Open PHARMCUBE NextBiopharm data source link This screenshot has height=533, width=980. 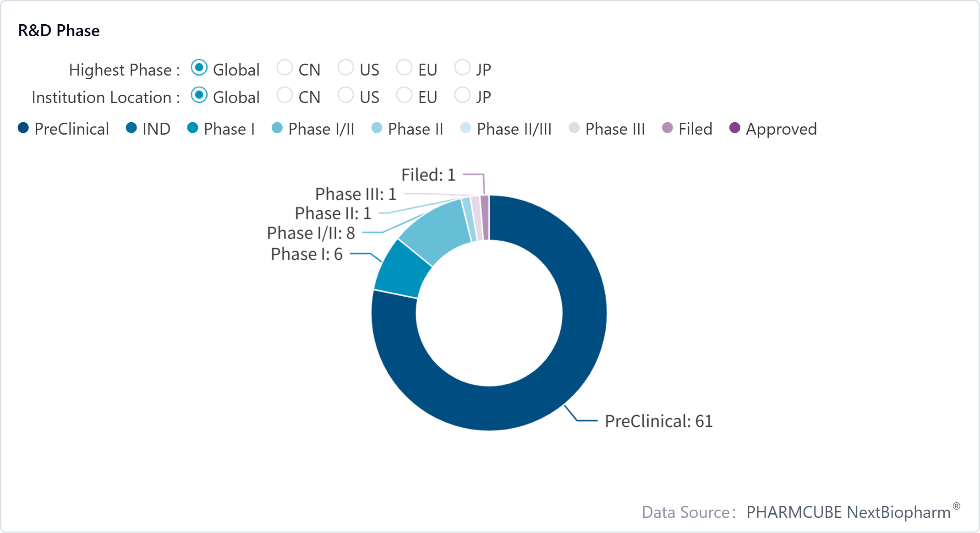(849, 512)
